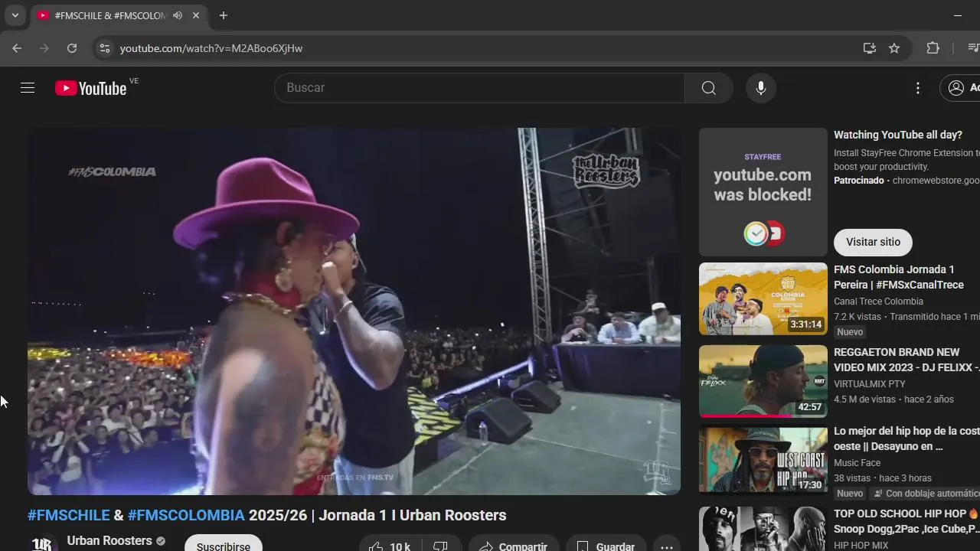Open Canal Trece Colombia channel text
Viewport: 980px width, 551px height.
click(x=878, y=302)
